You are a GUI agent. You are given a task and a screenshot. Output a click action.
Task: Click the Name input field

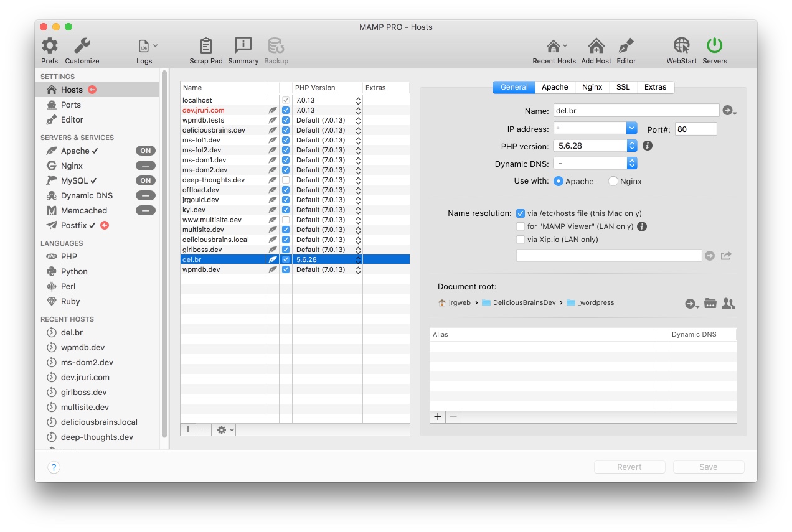[x=636, y=111]
